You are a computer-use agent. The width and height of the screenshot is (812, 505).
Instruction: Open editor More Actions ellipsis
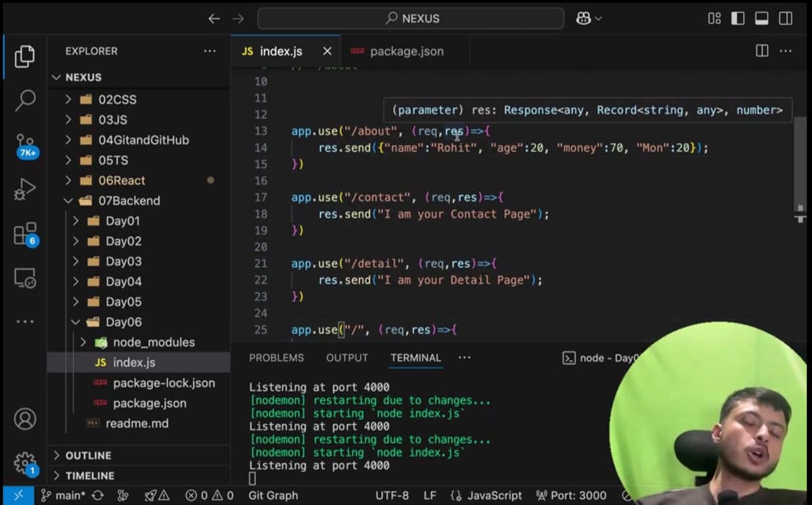point(785,51)
